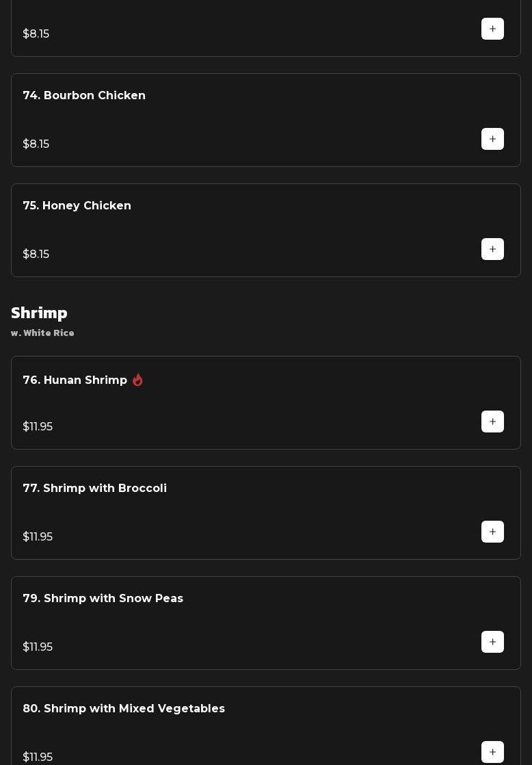Click the plus button above Bourbon Chicken

pyautogui.click(x=492, y=29)
